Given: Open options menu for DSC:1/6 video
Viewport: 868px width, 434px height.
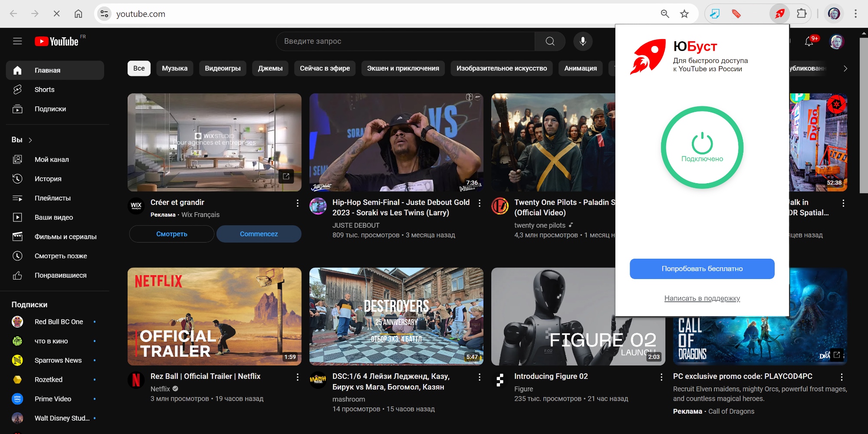Looking at the screenshot, I should coord(479,377).
